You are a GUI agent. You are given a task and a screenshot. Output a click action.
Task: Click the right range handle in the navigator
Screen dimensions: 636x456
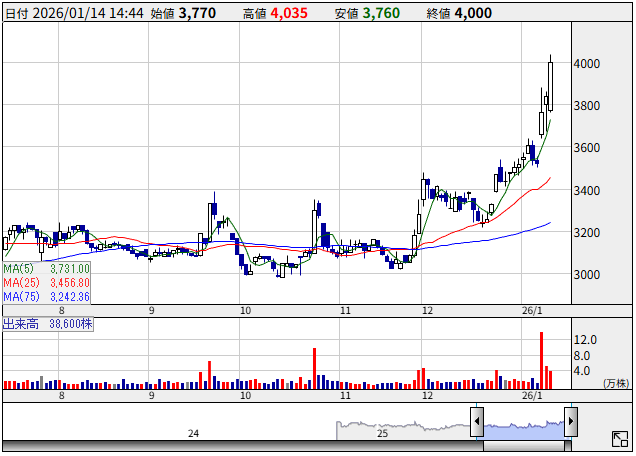point(571,423)
